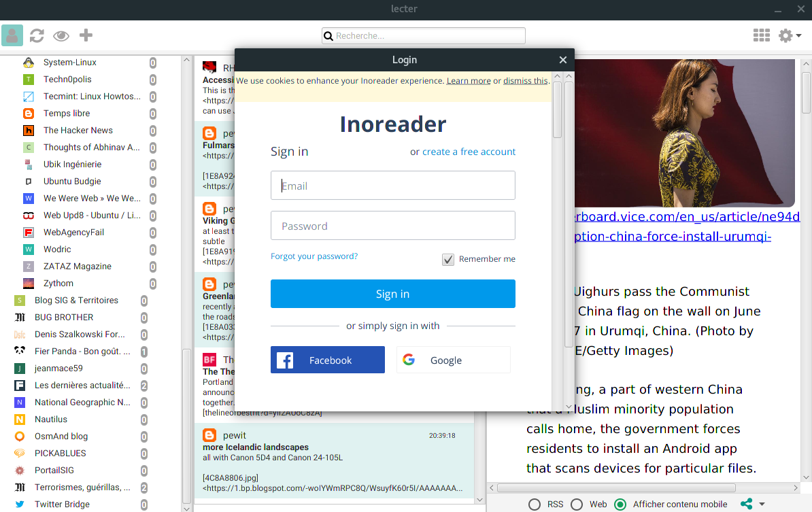Click Les dernières actualités feed icon
The width and height of the screenshot is (812, 512).
[x=20, y=386]
